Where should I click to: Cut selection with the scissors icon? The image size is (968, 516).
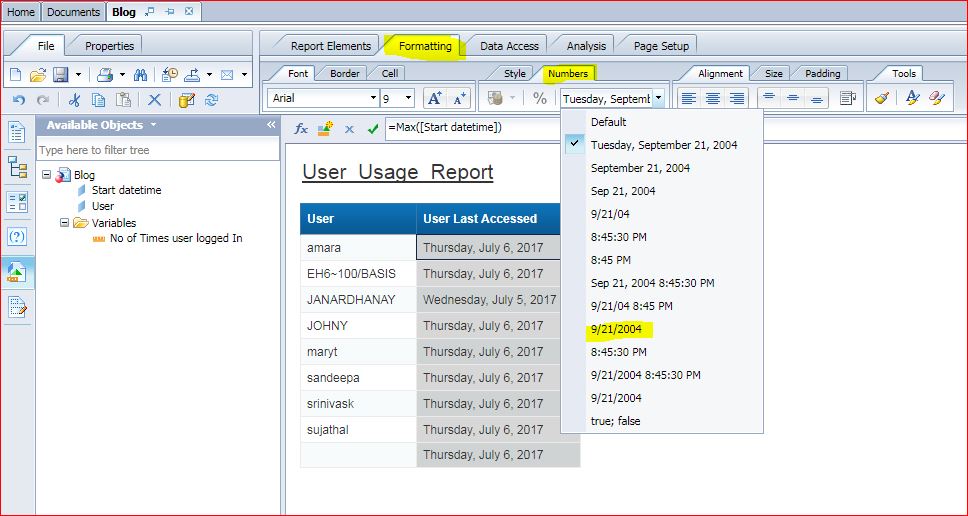pos(75,100)
